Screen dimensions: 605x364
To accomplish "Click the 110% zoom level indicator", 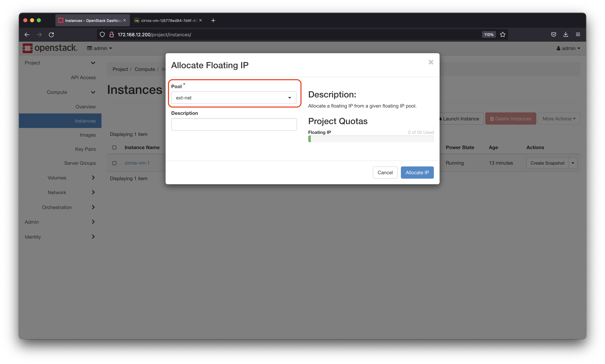I will pyautogui.click(x=489, y=35).
